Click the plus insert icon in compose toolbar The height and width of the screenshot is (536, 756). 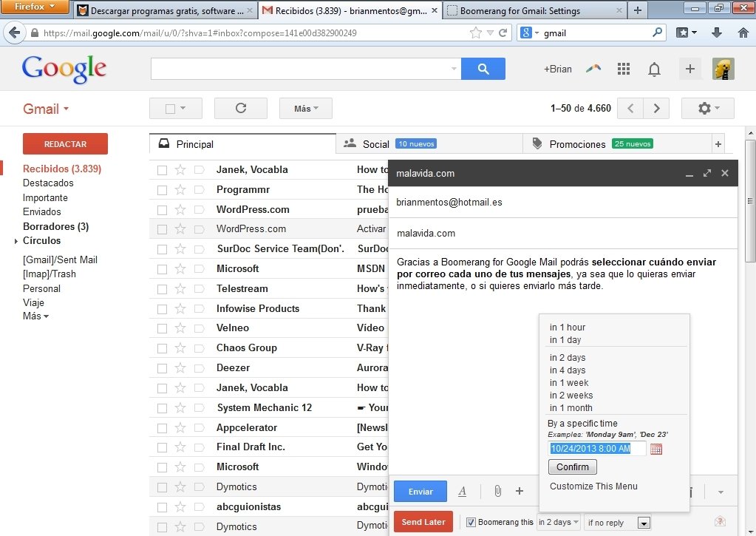(520, 491)
